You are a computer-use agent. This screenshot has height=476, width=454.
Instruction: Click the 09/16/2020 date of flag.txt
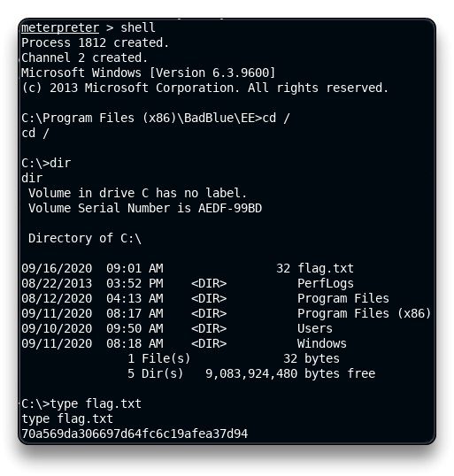(x=57, y=268)
